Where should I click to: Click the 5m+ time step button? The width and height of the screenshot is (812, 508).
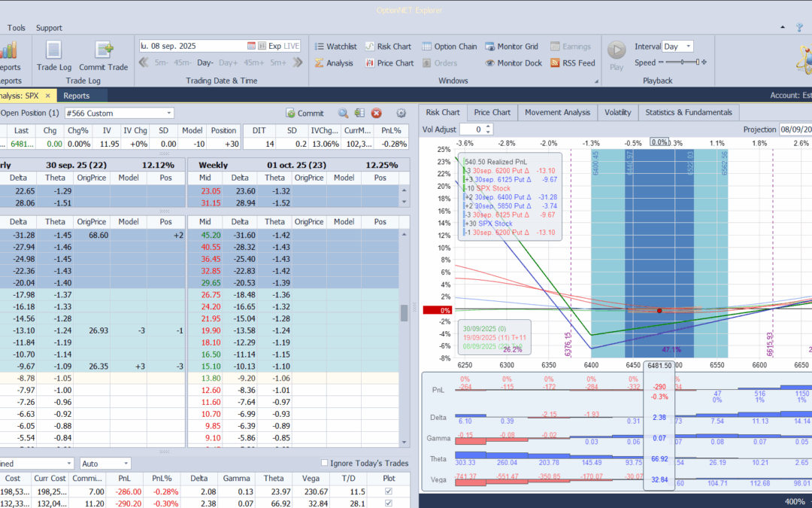click(x=278, y=62)
